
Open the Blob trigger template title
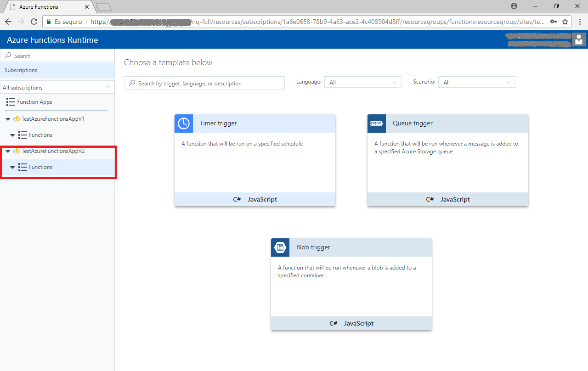click(313, 247)
